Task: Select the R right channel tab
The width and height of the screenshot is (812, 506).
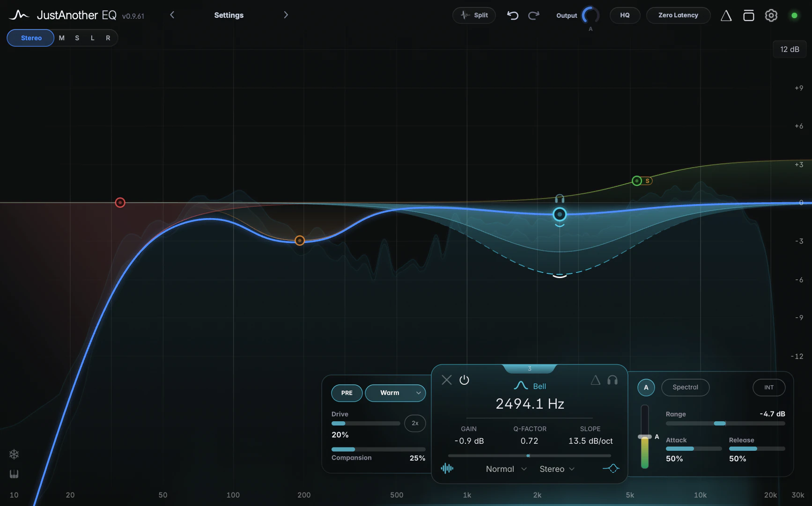Action: 108,38
